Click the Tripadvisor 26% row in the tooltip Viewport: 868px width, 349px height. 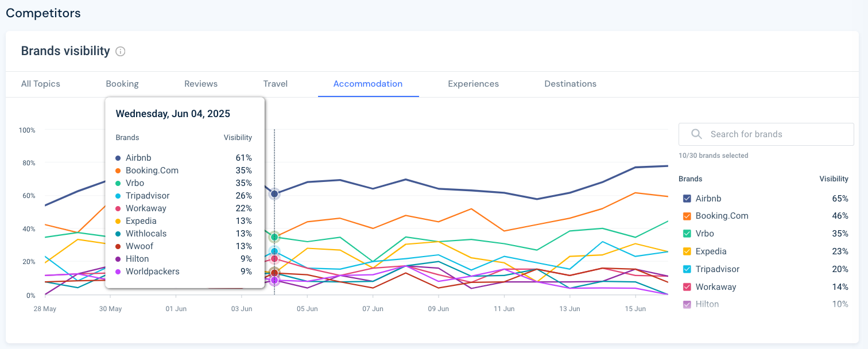(184, 196)
